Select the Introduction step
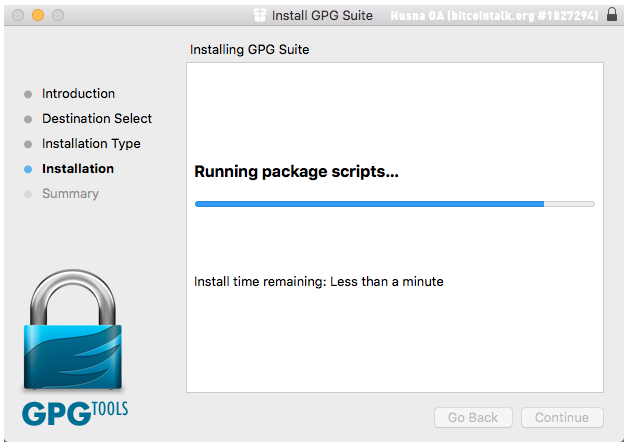This screenshot has width=627, height=446. point(78,94)
